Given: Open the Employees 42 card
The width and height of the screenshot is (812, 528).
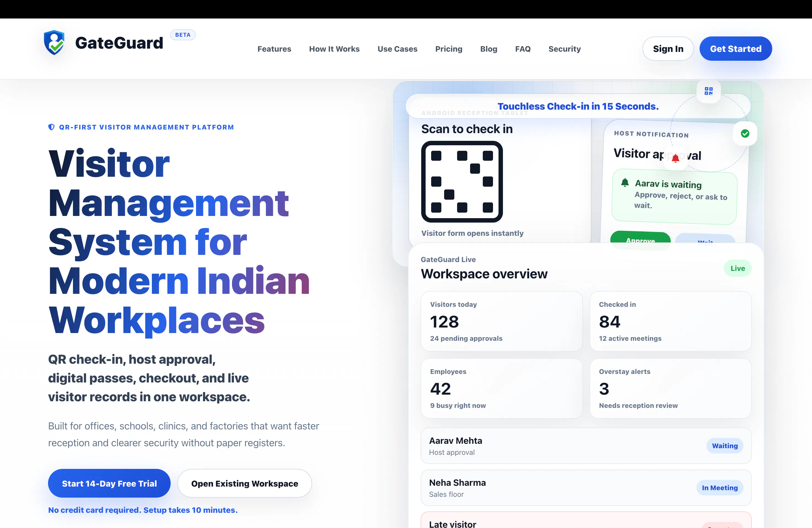Looking at the screenshot, I should [x=502, y=389].
